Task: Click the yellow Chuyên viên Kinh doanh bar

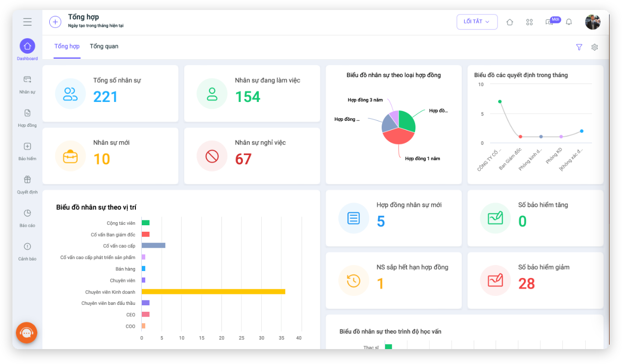Action: 213,291
